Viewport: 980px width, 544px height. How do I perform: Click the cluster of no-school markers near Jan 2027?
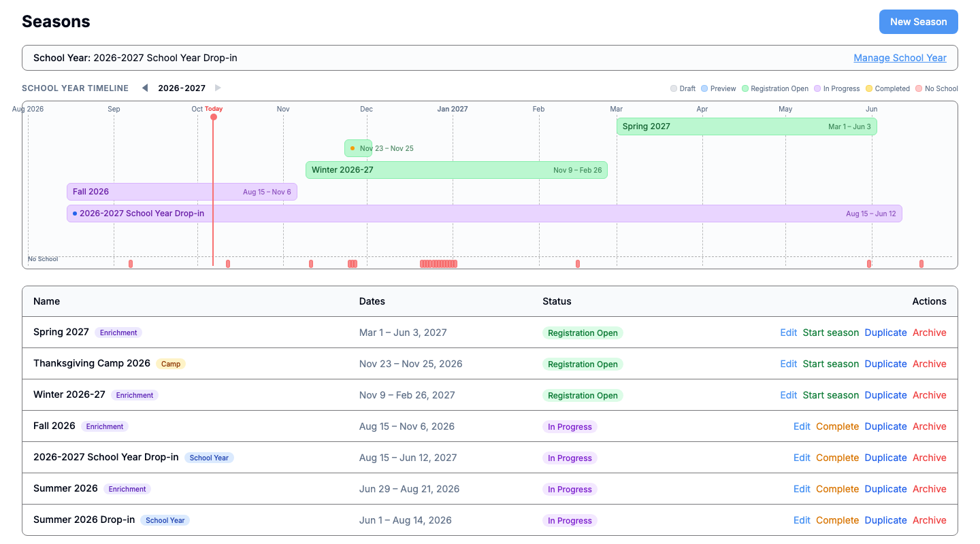tap(438, 264)
